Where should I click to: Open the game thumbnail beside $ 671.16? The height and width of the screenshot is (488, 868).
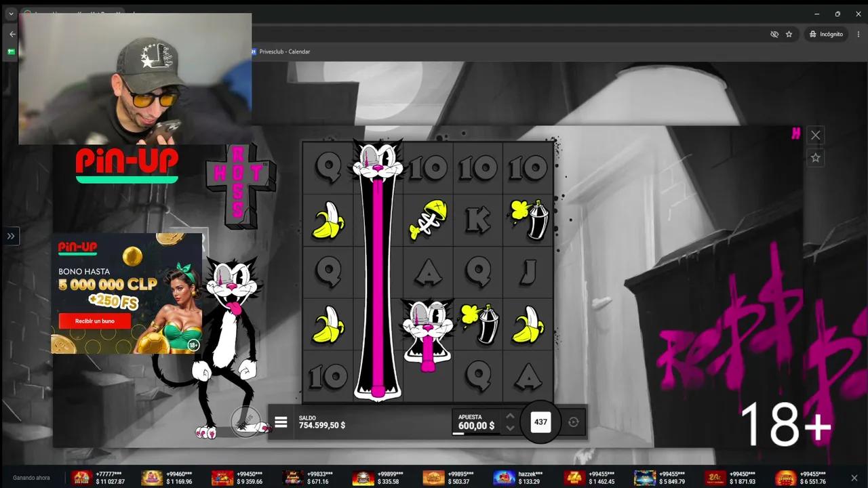[x=292, y=478]
